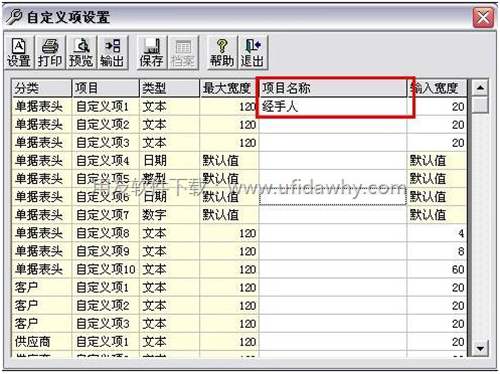Screen dimensions: 500x374
Task: Click project name cell for 单据表头 自定义项6
Action: [333, 197]
